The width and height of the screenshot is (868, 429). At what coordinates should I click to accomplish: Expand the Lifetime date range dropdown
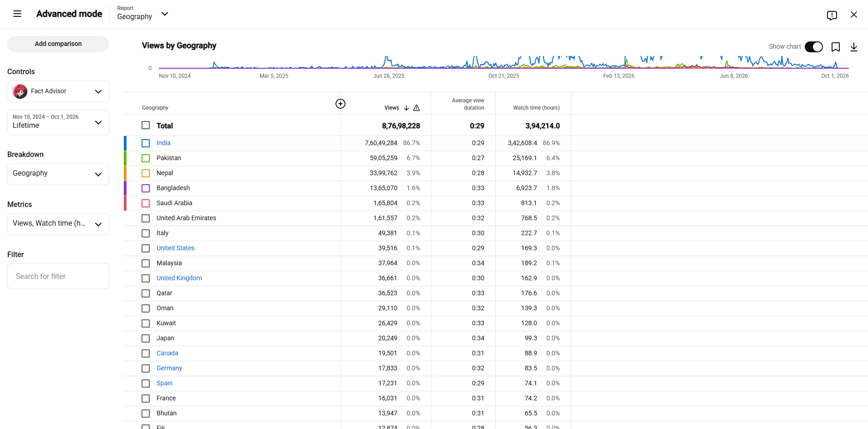pos(58,122)
